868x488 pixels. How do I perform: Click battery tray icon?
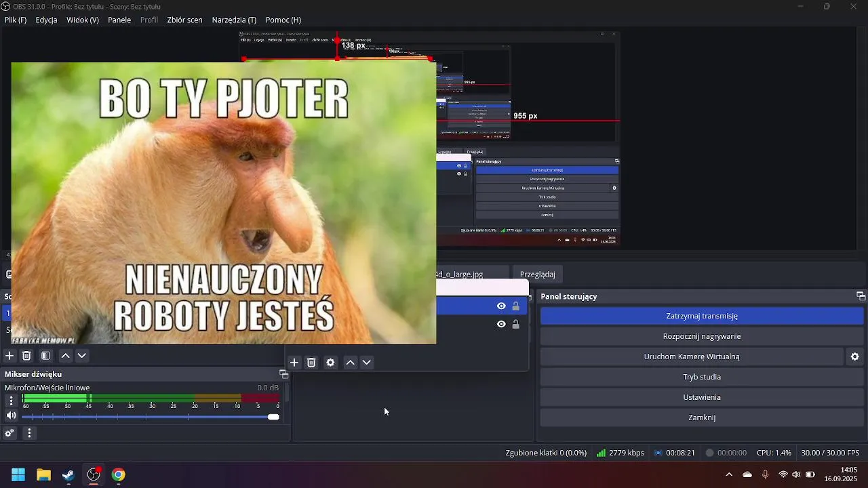[810, 474]
